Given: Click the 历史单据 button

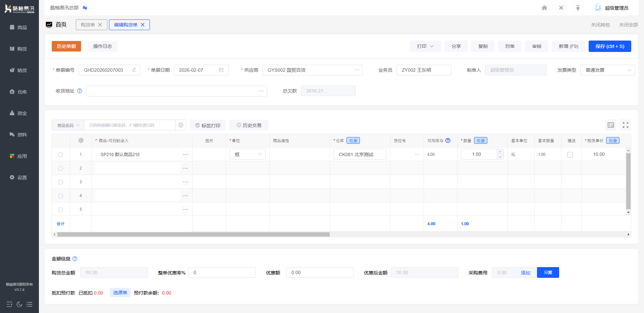Looking at the screenshot, I should pyautogui.click(x=66, y=46).
